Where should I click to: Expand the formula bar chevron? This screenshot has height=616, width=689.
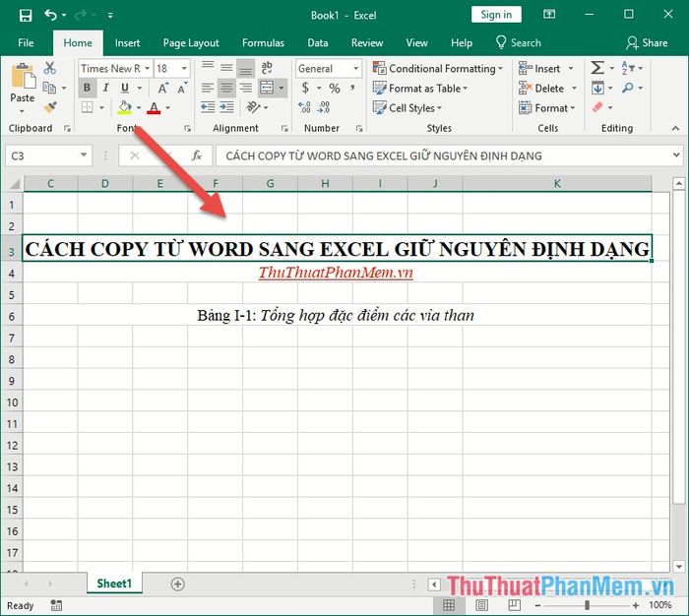pyautogui.click(x=676, y=155)
